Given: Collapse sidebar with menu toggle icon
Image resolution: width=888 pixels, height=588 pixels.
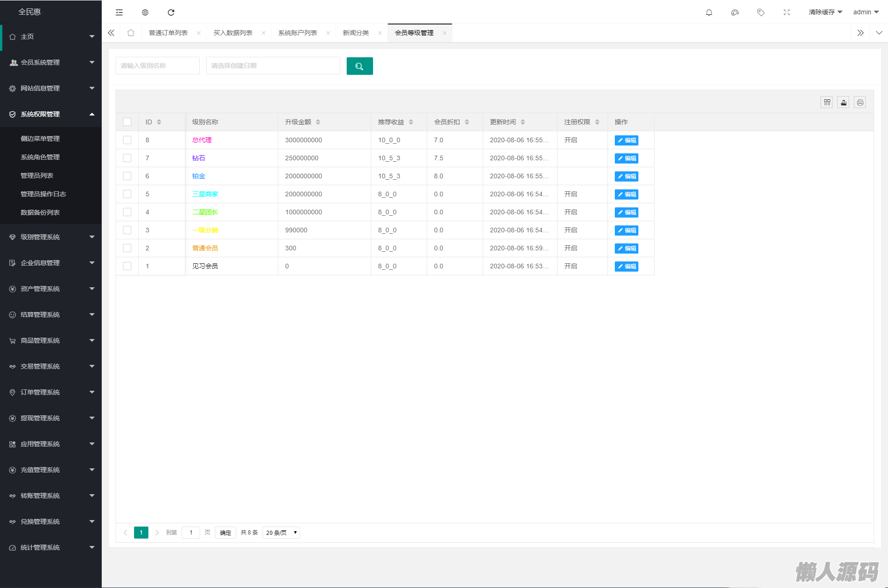Looking at the screenshot, I should tap(119, 12).
